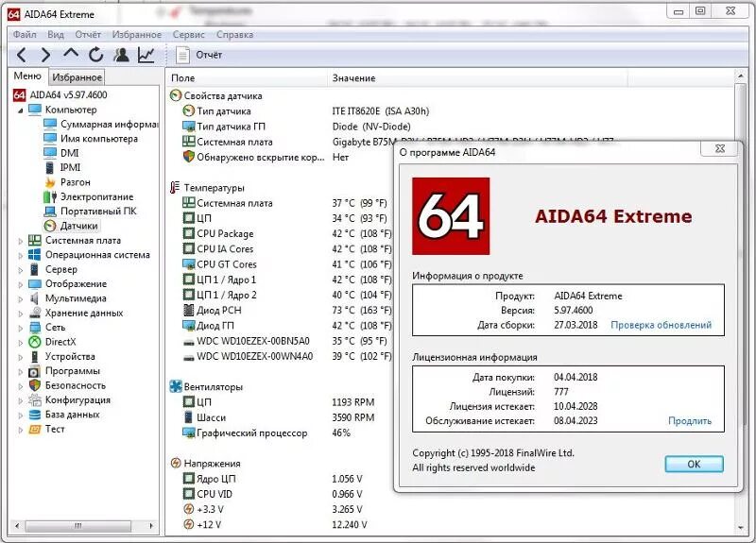The height and width of the screenshot is (543, 756).
Task: Click the Поле column header
Action: click(247, 78)
